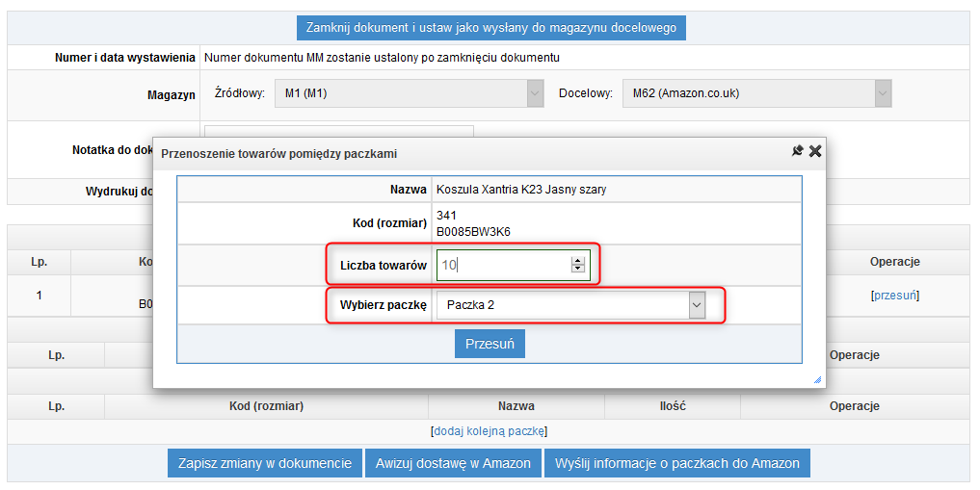
Task: Click the Przesuń button in dialog
Action: click(490, 344)
